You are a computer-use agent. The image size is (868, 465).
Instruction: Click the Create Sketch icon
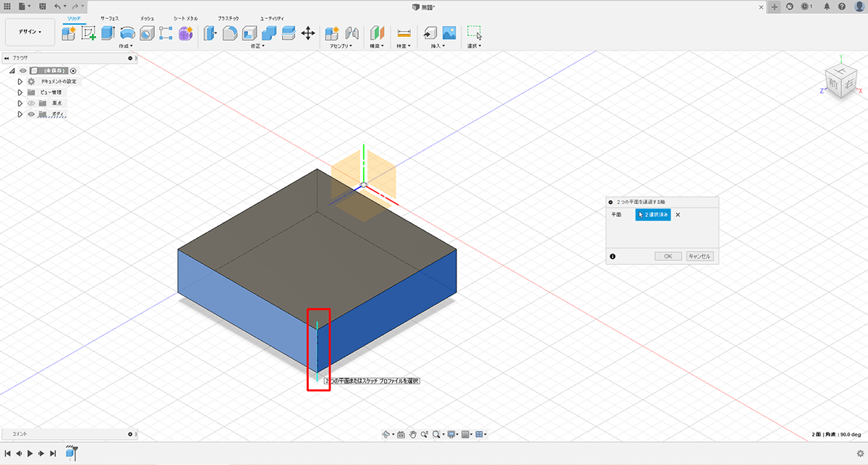88,33
